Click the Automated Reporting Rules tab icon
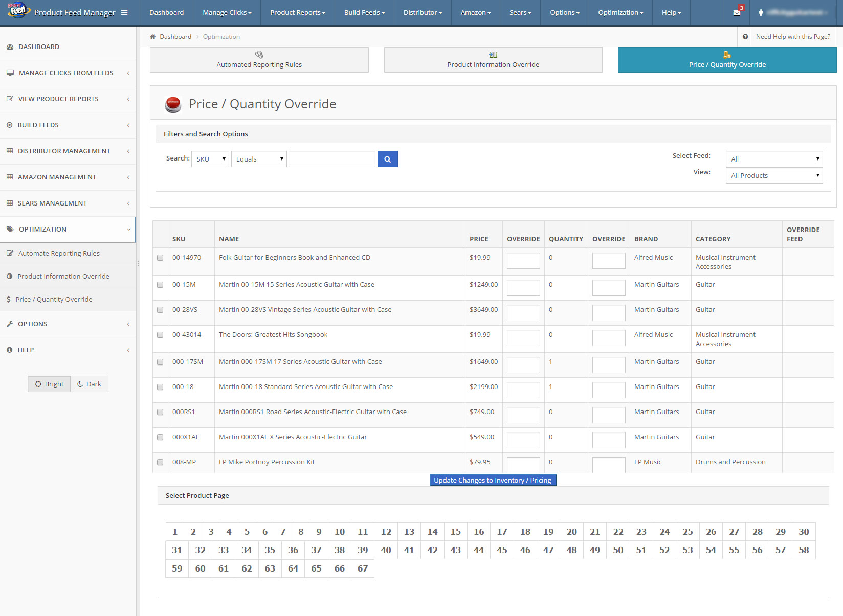The image size is (843, 616). pos(259,55)
